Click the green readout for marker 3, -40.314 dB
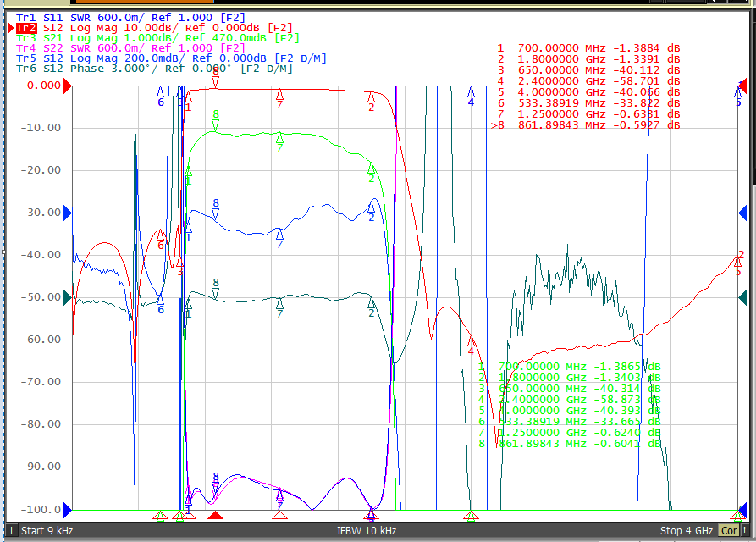The image size is (756, 542). (x=570, y=389)
